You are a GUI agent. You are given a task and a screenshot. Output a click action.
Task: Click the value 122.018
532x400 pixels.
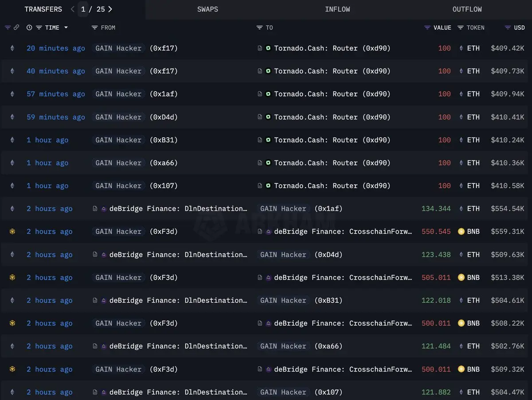tap(436, 300)
